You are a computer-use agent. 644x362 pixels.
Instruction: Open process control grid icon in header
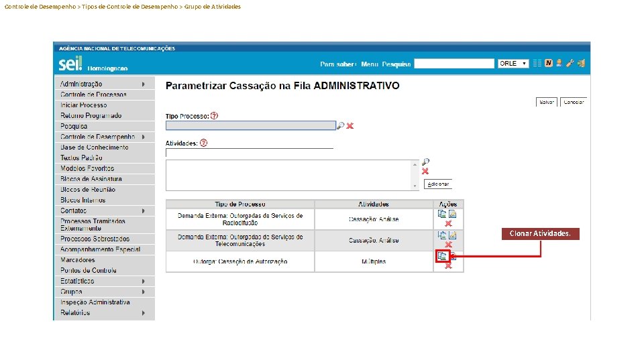coord(537,63)
